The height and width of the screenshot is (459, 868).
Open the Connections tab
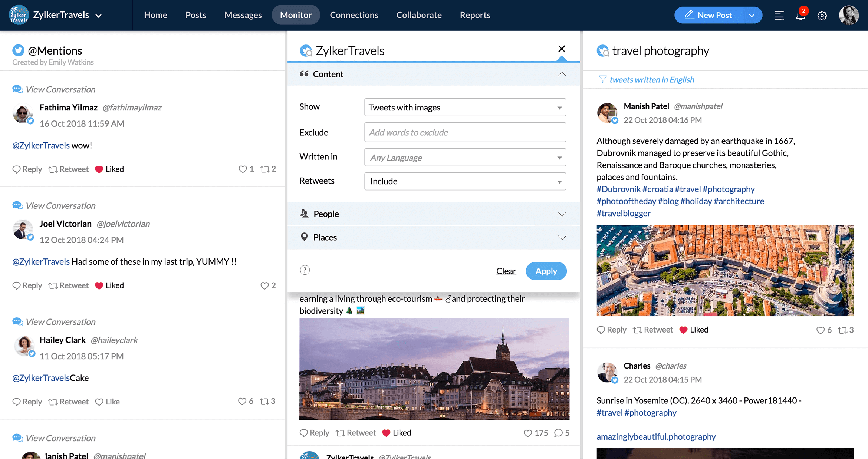click(354, 15)
